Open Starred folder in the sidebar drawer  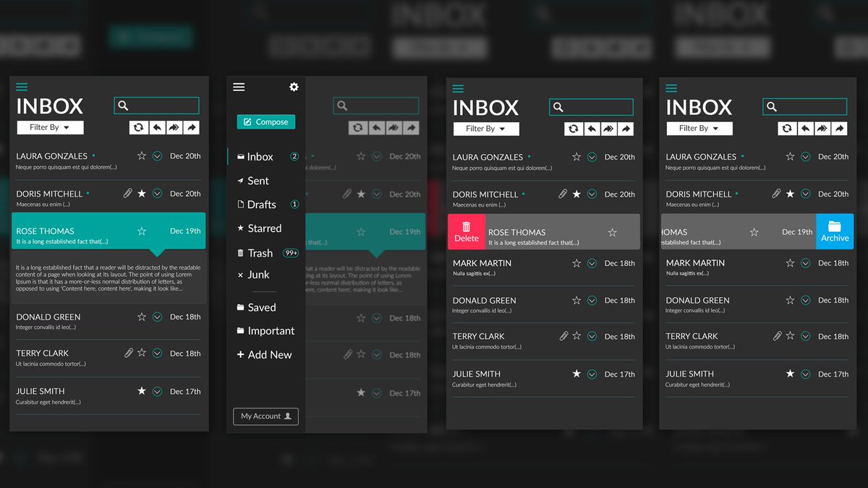click(x=259, y=228)
